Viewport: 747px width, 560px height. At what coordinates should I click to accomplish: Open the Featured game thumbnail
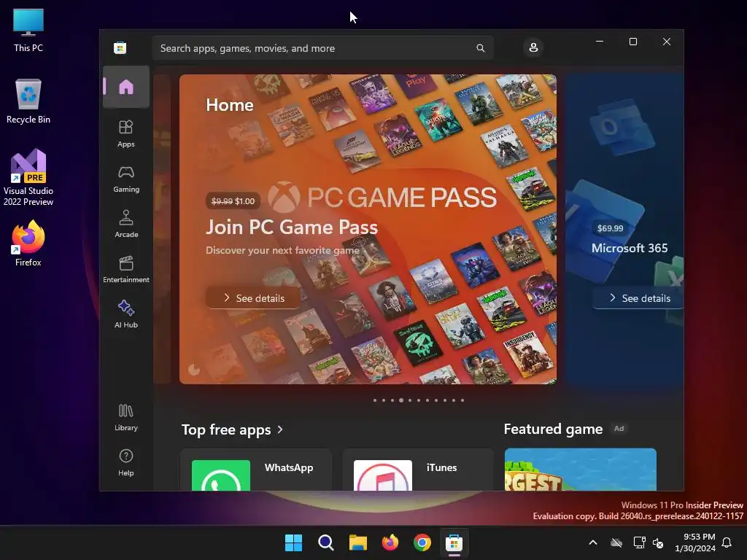coord(580,470)
